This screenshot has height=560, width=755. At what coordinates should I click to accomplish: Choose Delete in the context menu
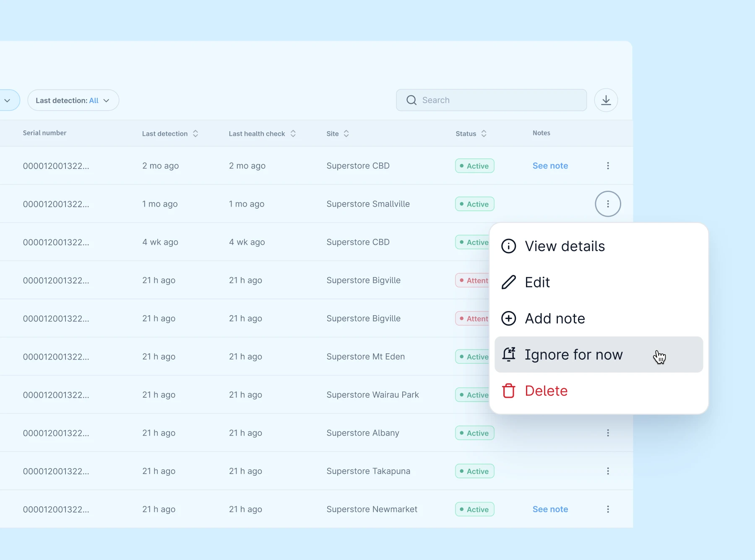point(599,391)
